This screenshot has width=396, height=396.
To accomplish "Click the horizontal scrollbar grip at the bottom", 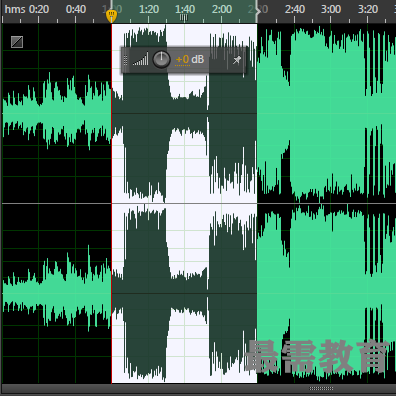I will tap(321, 388).
